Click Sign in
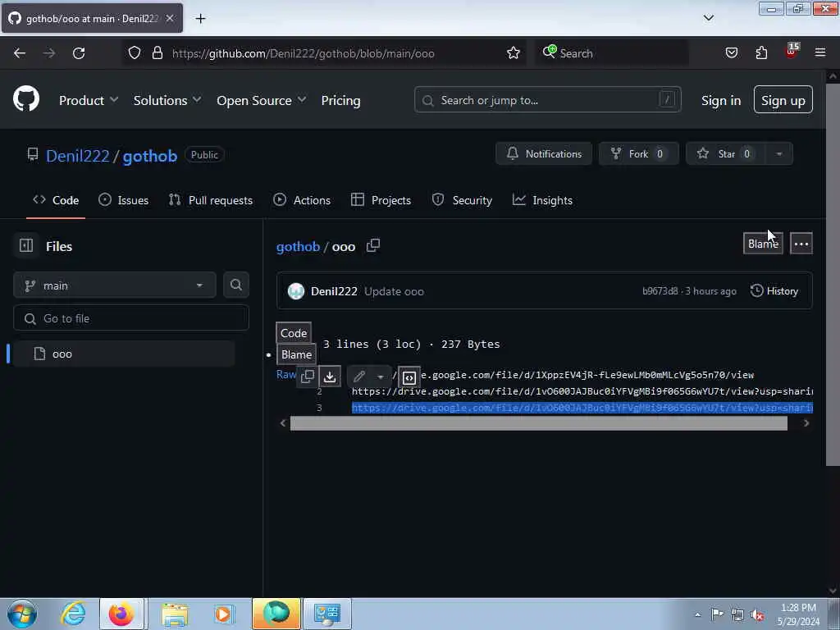 click(x=721, y=100)
